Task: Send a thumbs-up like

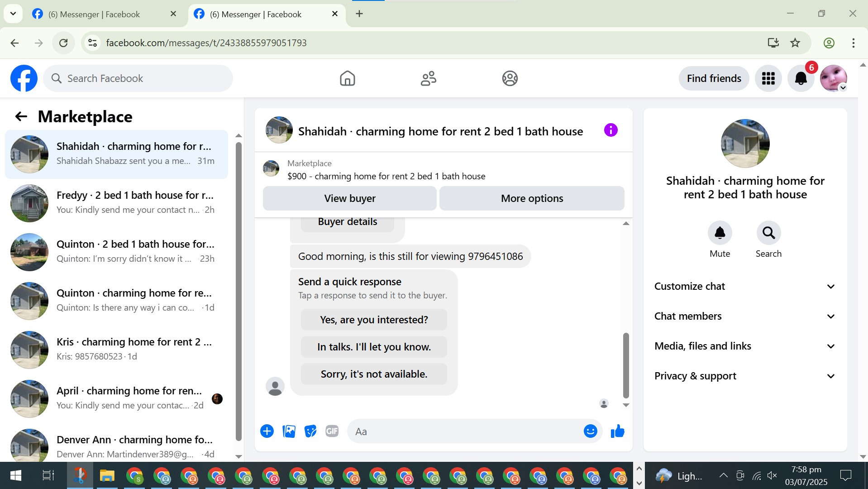Action: [617, 431]
